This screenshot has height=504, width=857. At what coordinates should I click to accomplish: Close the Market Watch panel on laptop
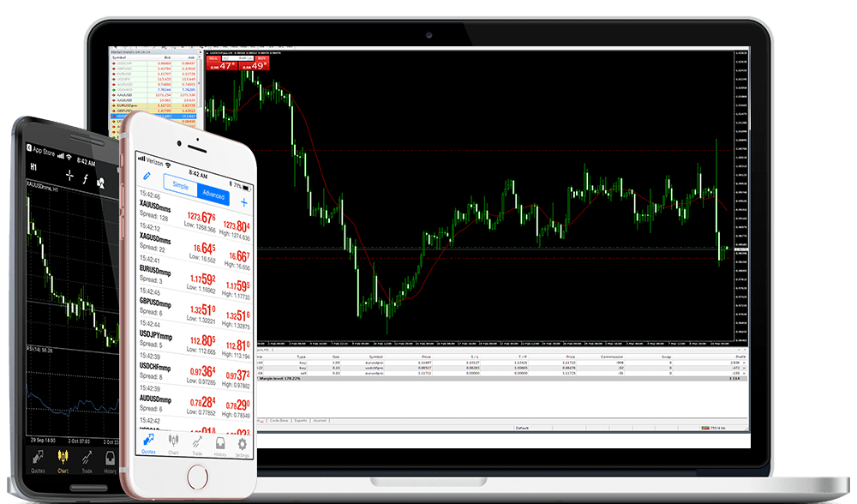[200, 52]
